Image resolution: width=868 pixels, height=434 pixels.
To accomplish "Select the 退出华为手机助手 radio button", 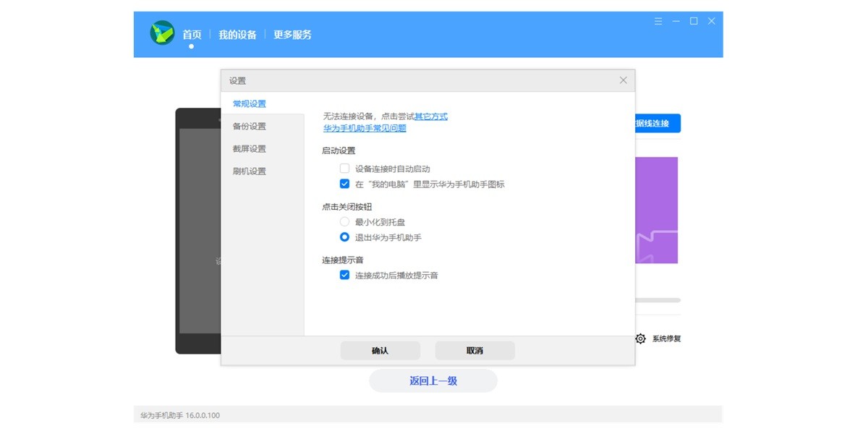I will point(344,238).
